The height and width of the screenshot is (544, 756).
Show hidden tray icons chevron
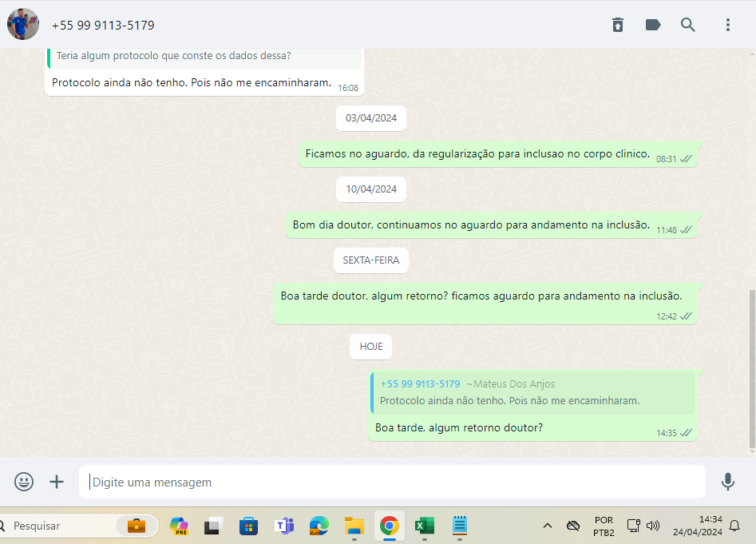pos(547,526)
